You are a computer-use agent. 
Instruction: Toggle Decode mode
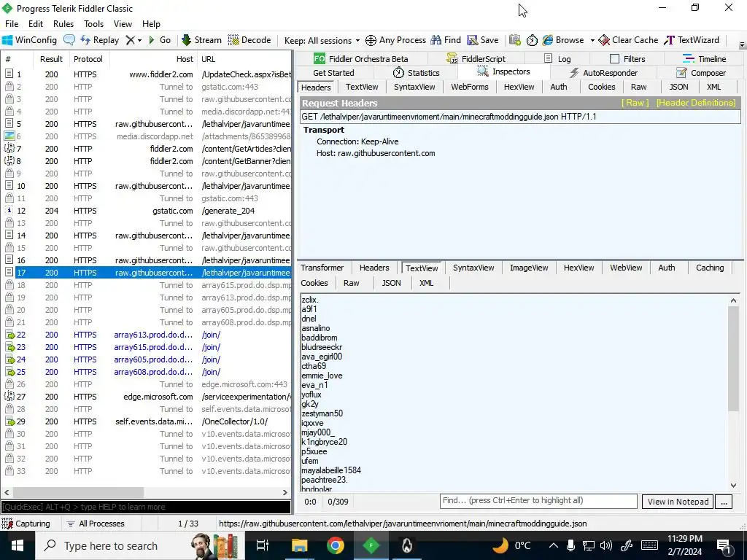point(249,40)
